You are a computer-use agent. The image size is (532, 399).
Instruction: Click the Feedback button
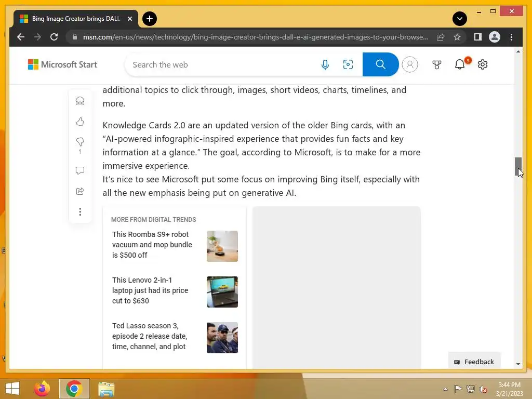coord(474,362)
